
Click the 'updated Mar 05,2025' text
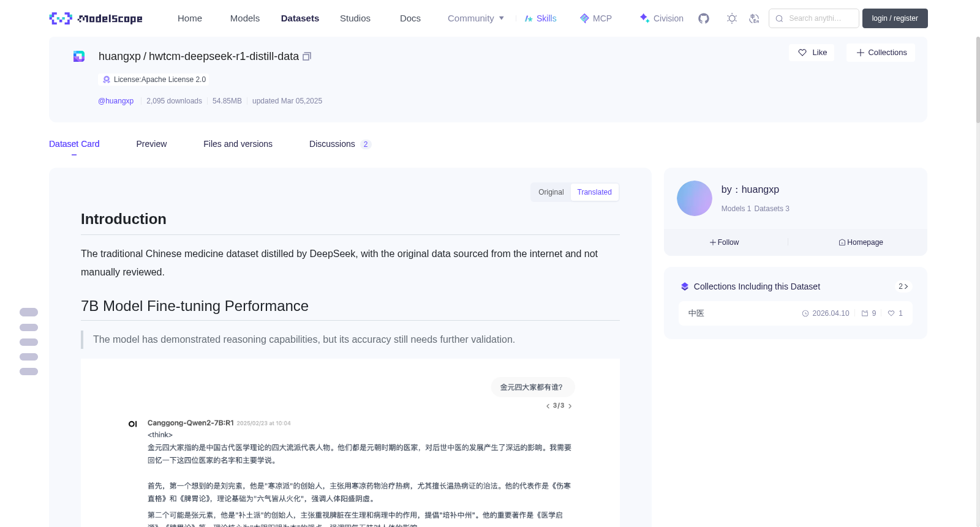(287, 101)
